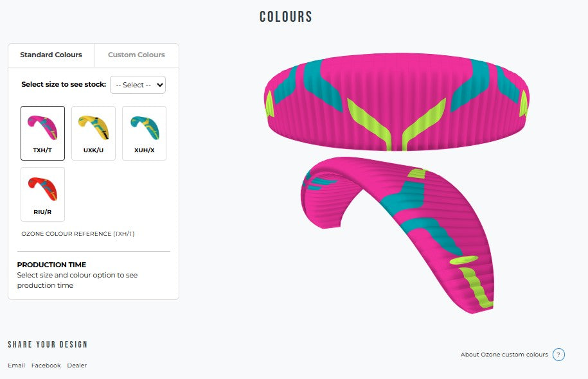Choose the UXK/U yellow glider colour
Image resolution: width=588 pixels, height=379 pixels.
[93, 133]
